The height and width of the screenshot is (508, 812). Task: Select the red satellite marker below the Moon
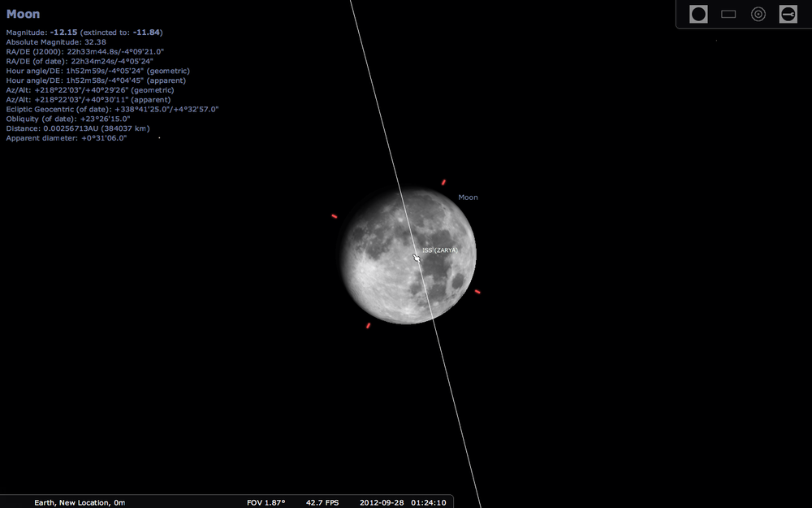tap(367, 325)
